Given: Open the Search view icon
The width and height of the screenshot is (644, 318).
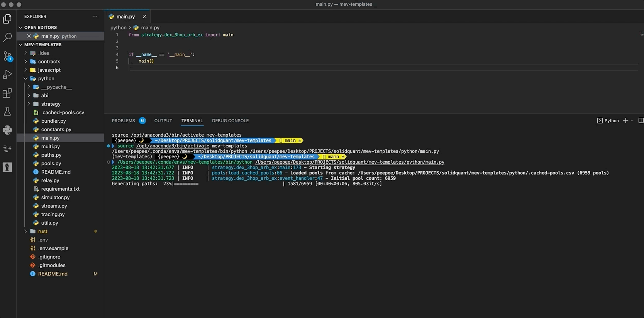Looking at the screenshot, I should [7, 37].
